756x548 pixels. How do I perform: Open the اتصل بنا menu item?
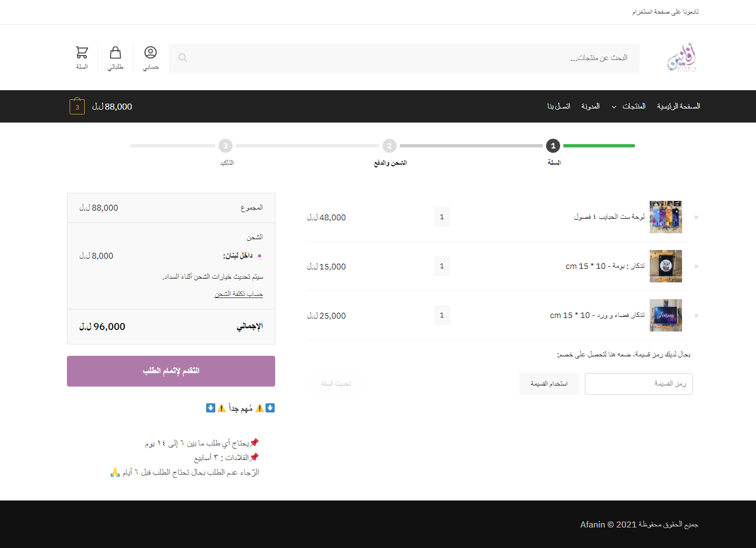pos(558,106)
